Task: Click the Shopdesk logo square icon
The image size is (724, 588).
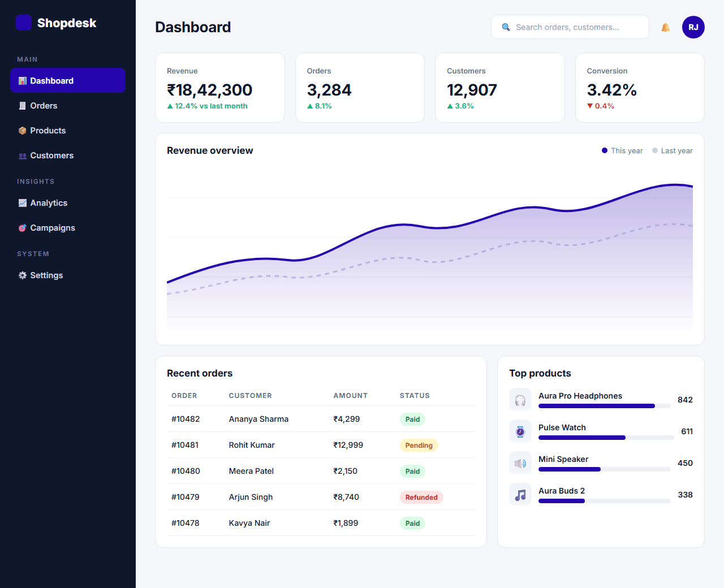Action: (x=24, y=23)
